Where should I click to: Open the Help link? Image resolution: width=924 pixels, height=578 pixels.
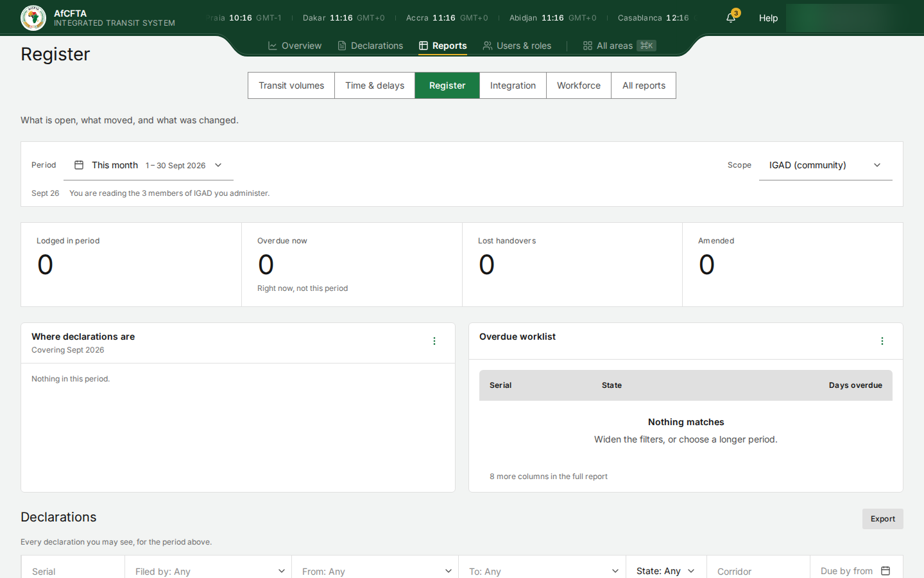pos(768,18)
